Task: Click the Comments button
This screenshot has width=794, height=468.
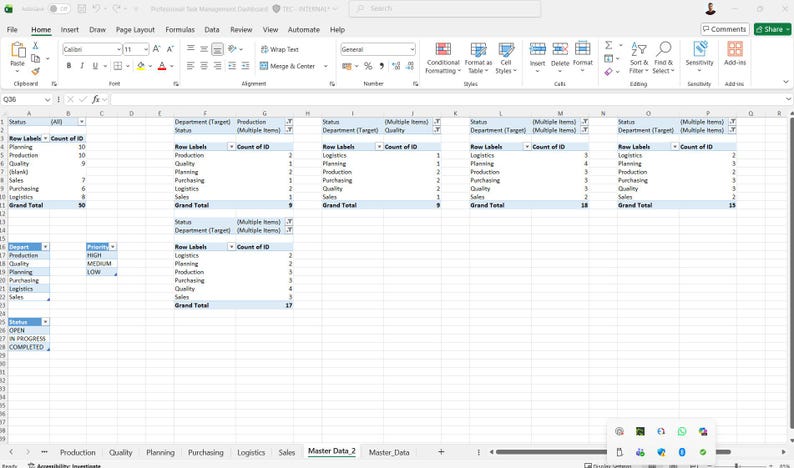Action: 725,29
